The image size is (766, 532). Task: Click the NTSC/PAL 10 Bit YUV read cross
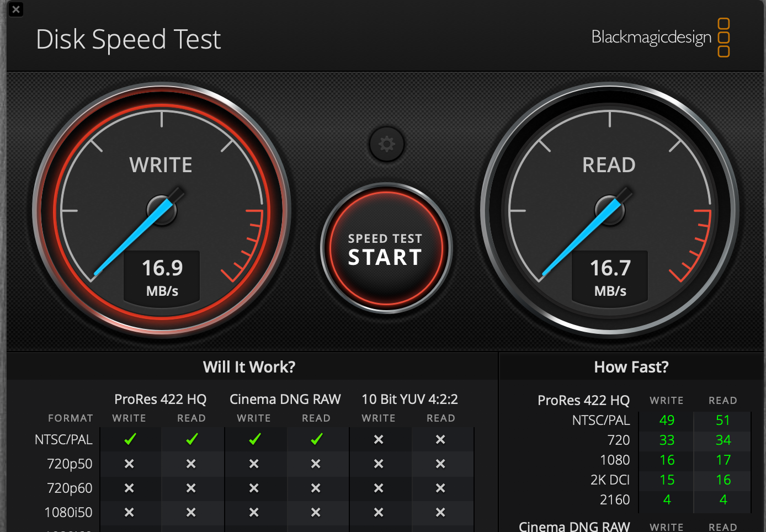440,440
